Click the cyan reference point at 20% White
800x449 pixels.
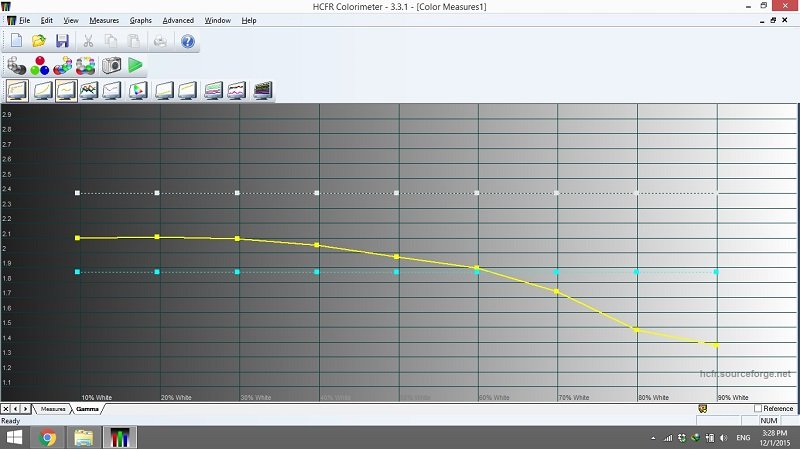coord(157,272)
